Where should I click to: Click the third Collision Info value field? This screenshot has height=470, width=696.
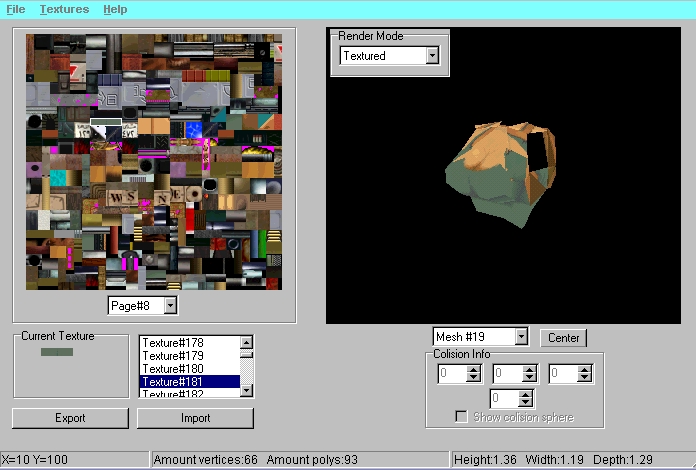[563, 373]
